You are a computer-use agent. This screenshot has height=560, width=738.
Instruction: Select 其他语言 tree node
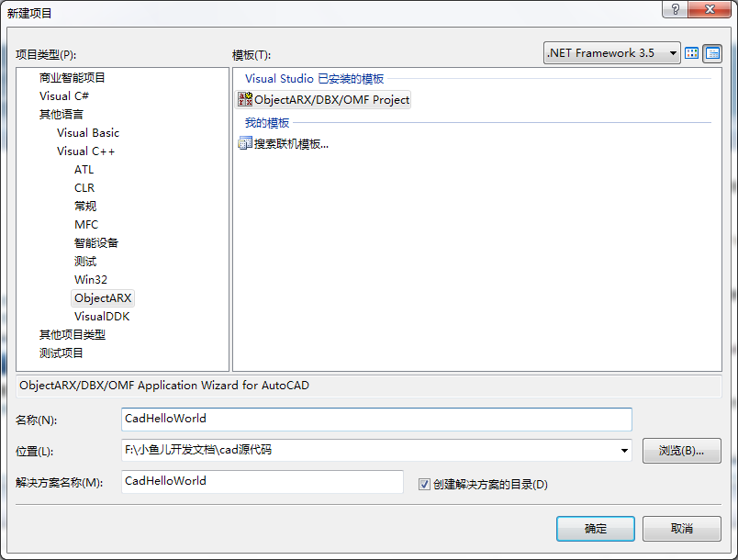tap(61, 115)
